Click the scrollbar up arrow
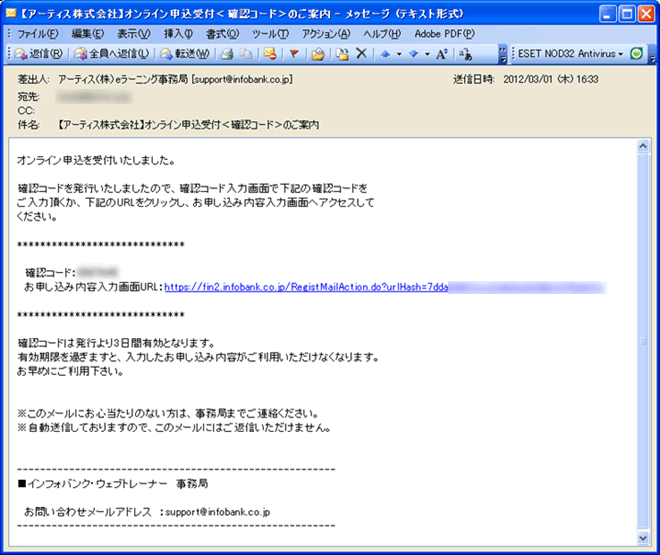Viewport: 660px width, 555px height. click(643, 146)
